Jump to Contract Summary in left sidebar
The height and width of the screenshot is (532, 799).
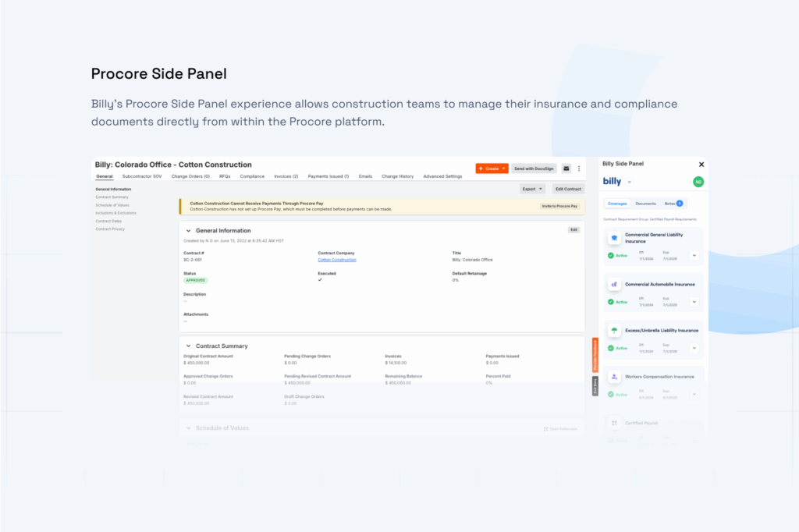coord(112,197)
